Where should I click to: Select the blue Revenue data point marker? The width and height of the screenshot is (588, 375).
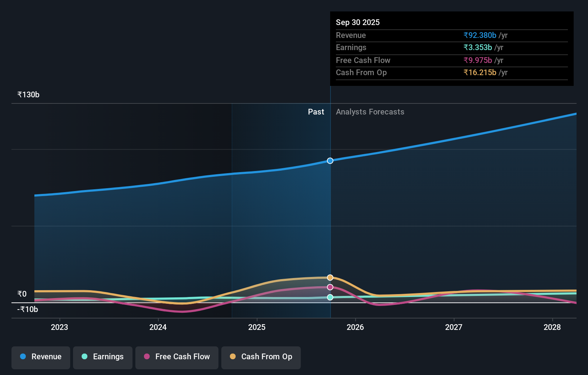pos(330,161)
